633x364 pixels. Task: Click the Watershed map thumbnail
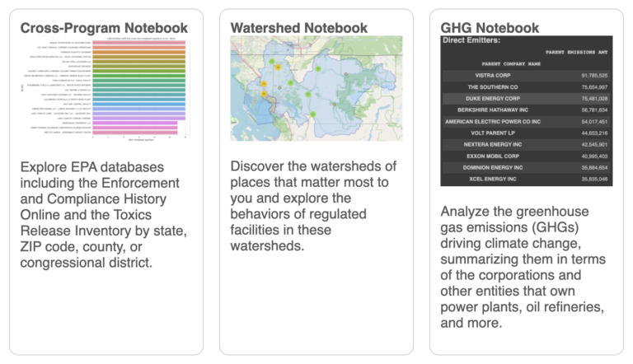point(316,88)
